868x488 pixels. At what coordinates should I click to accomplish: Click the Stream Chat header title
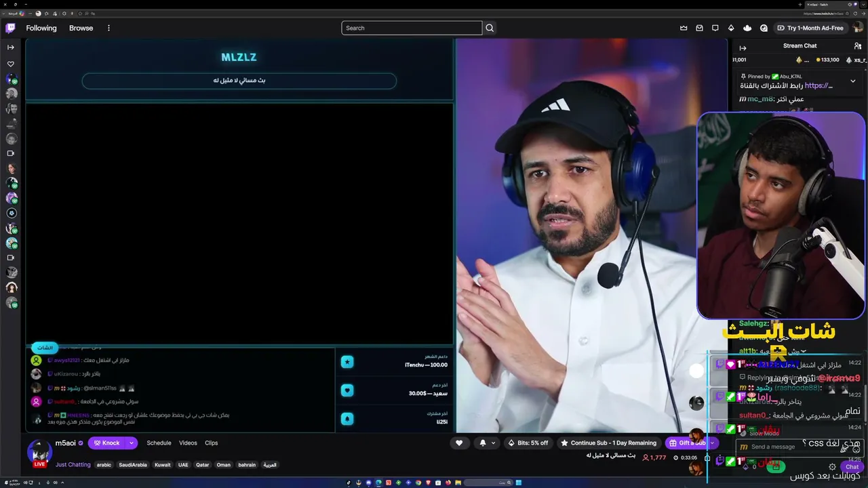[800, 45]
